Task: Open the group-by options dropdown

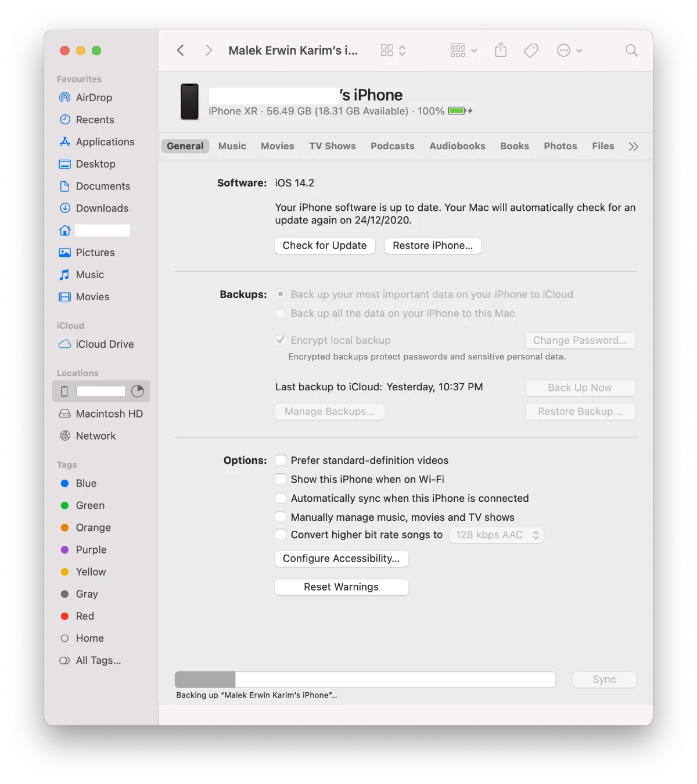Action: click(x=464, y=51)
